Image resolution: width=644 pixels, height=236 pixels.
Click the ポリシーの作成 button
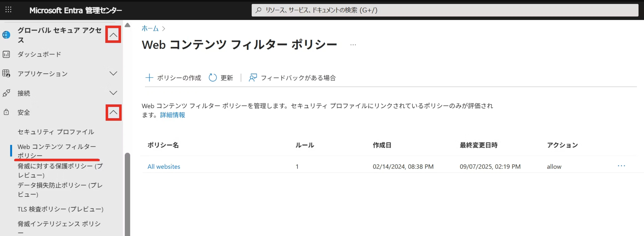[x=173, y=78]
